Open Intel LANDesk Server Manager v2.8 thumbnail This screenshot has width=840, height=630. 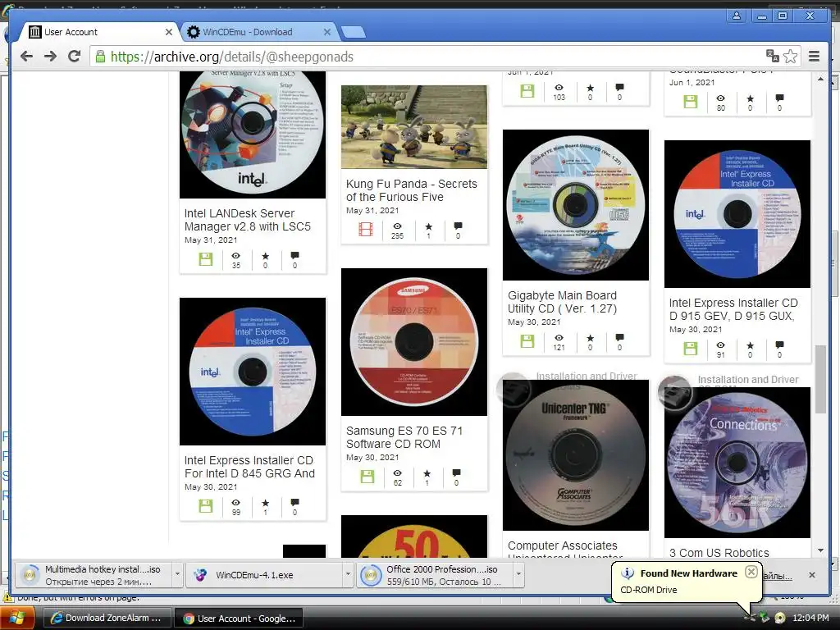coord(253,135)
